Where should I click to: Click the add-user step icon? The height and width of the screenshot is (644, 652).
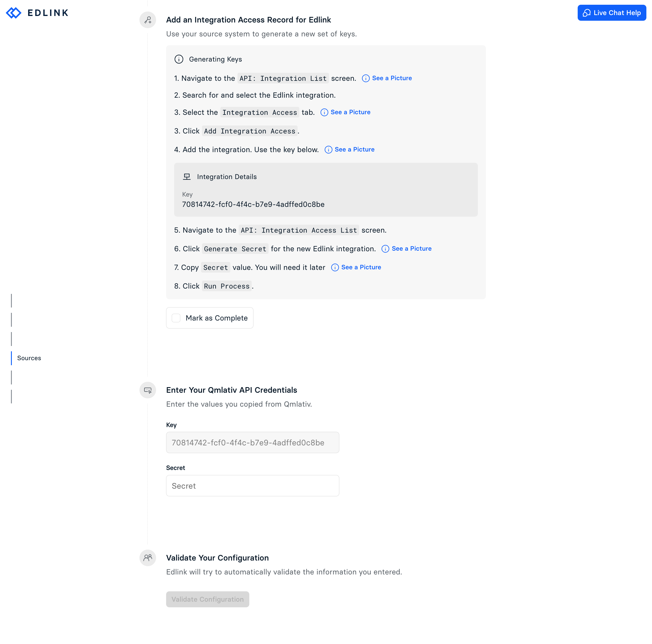(148, 20)
